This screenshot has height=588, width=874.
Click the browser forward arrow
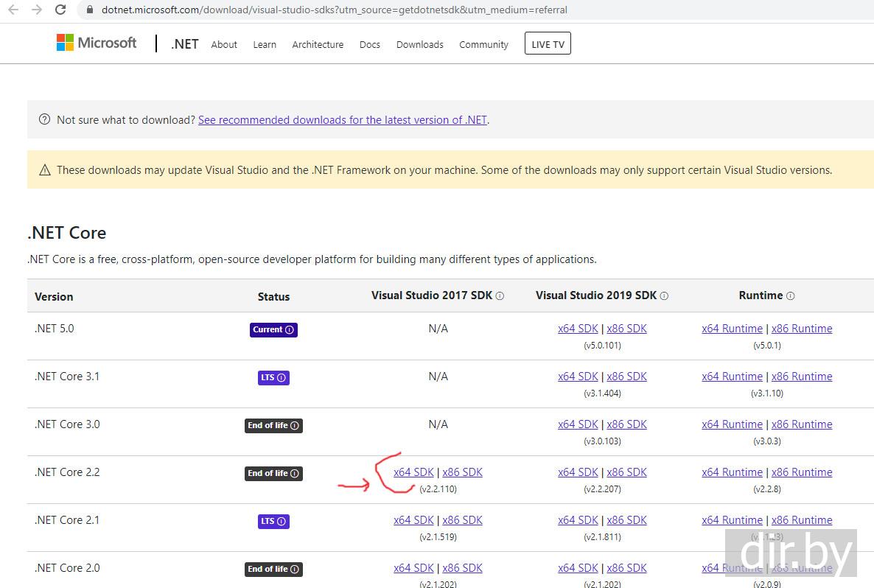point(37,10)
